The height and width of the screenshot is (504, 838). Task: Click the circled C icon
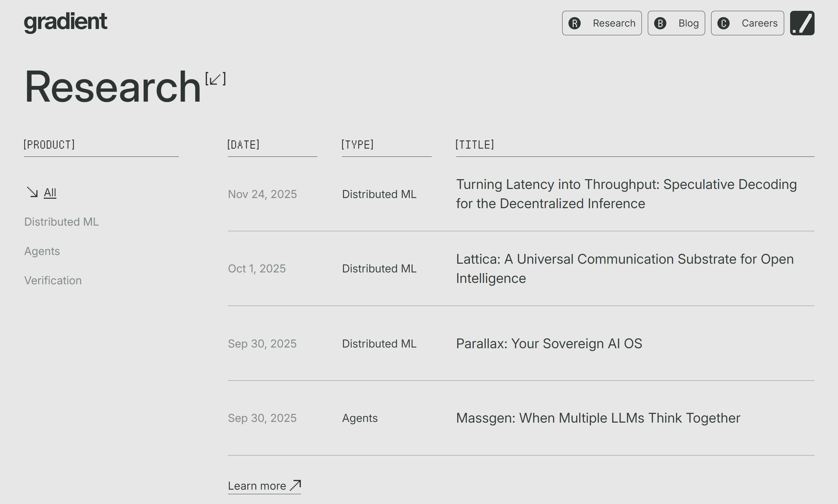tap(723, 23)
